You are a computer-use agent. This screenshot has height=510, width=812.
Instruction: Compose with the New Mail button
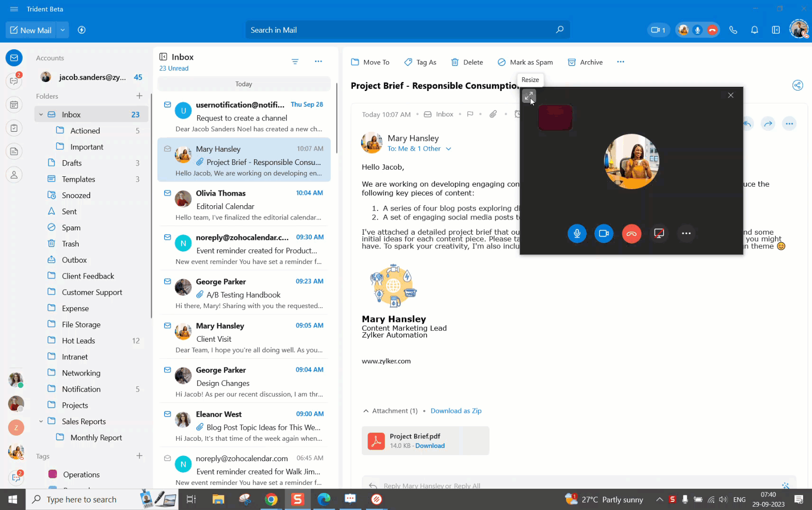(31, 30)
